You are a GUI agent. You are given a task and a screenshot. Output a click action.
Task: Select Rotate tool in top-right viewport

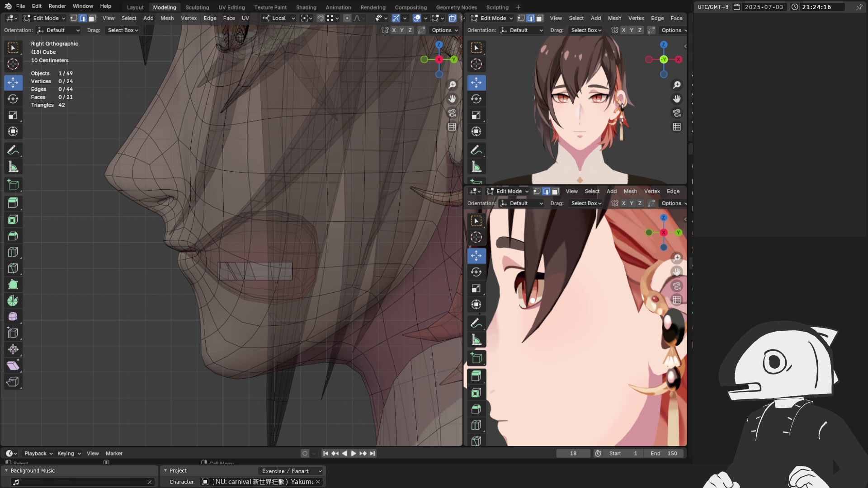[x=476, y=99]
